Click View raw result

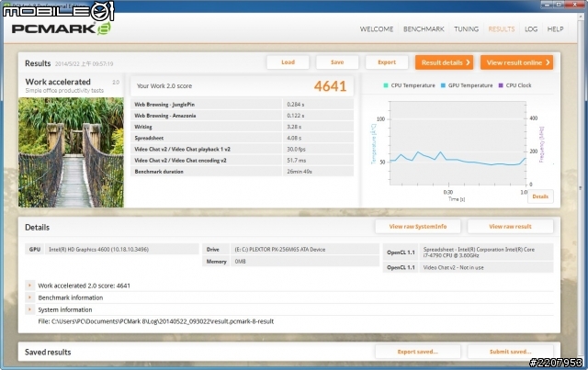coord(510,227)
